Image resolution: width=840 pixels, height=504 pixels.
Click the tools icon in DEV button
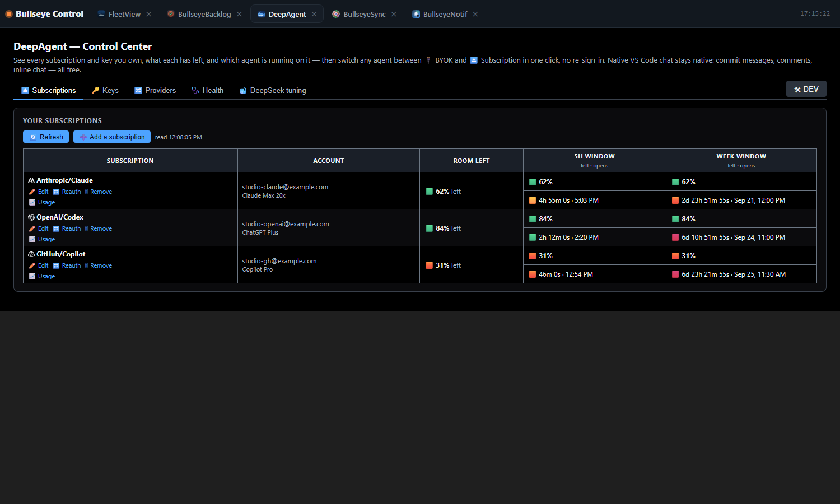(x=797, y=90)
